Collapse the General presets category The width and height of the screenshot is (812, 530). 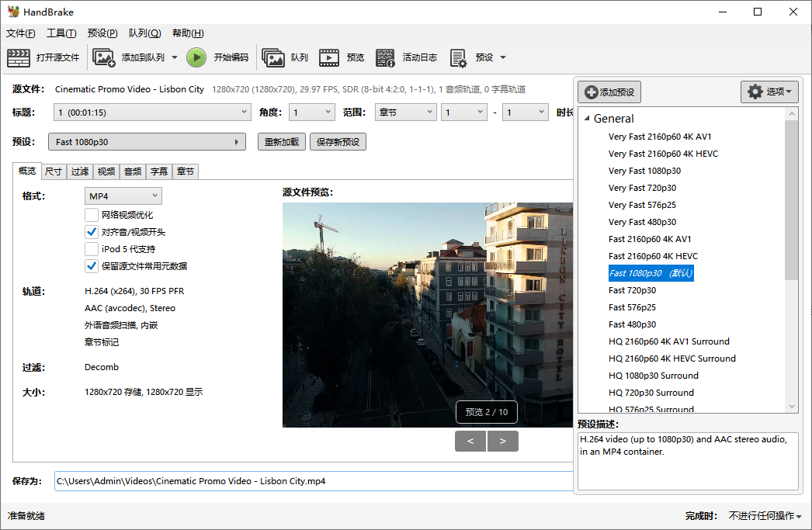[587, 119]
